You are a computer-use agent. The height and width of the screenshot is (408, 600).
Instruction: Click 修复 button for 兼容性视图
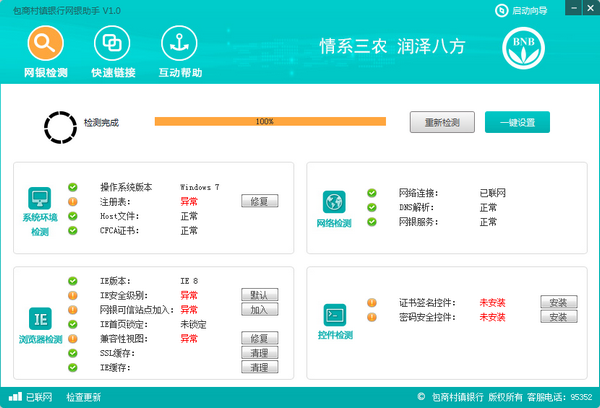point(259,338)
